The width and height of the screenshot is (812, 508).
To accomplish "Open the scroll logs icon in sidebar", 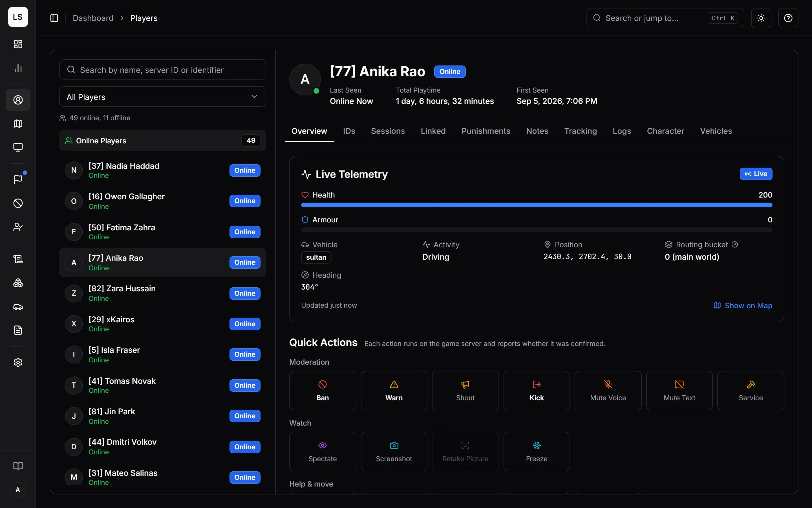I will [18, 259].
